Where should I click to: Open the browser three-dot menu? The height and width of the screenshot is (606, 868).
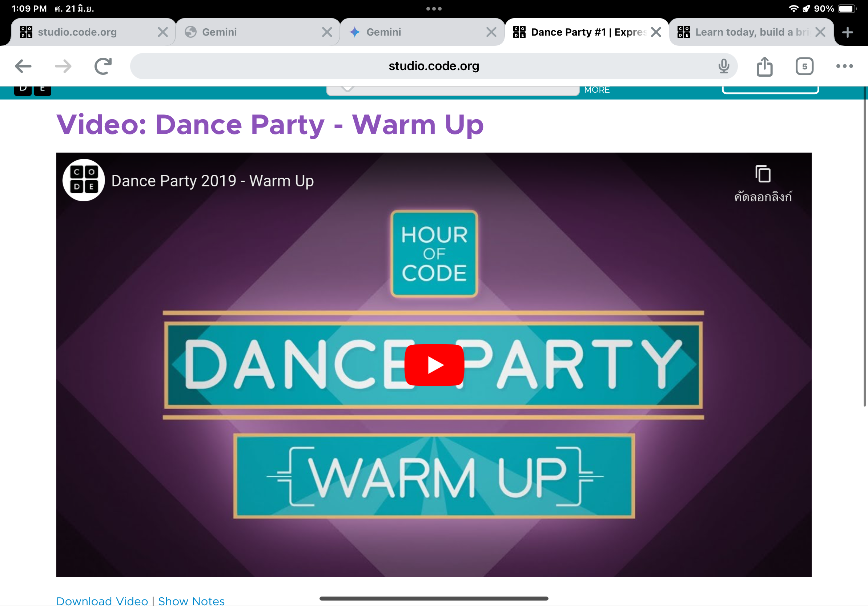(x=844, y=66)
